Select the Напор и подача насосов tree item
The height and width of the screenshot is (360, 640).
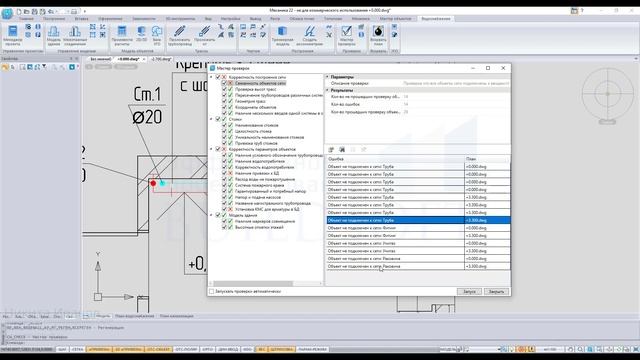point(258,197)
